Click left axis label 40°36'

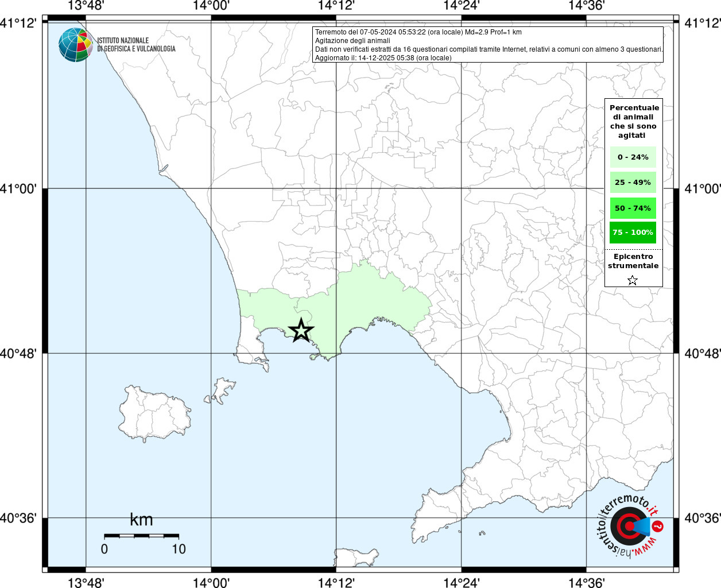(18, 518)
